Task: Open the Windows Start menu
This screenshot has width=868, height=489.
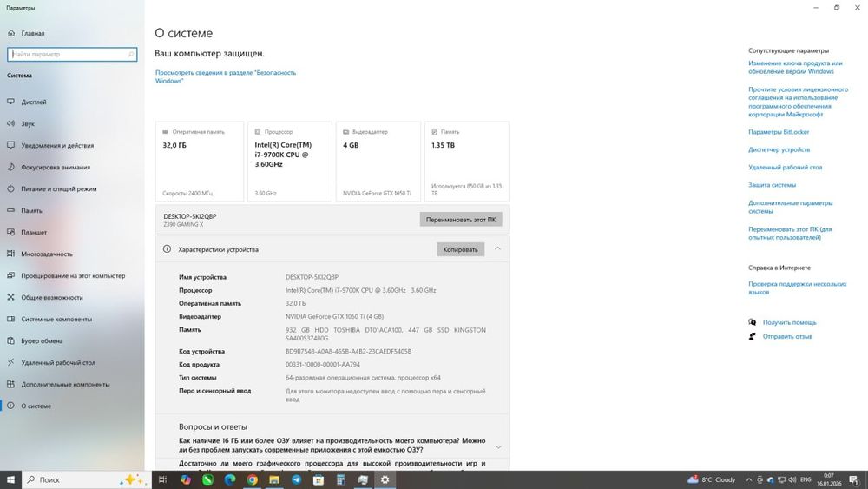Action: click(x=10, y=479)
